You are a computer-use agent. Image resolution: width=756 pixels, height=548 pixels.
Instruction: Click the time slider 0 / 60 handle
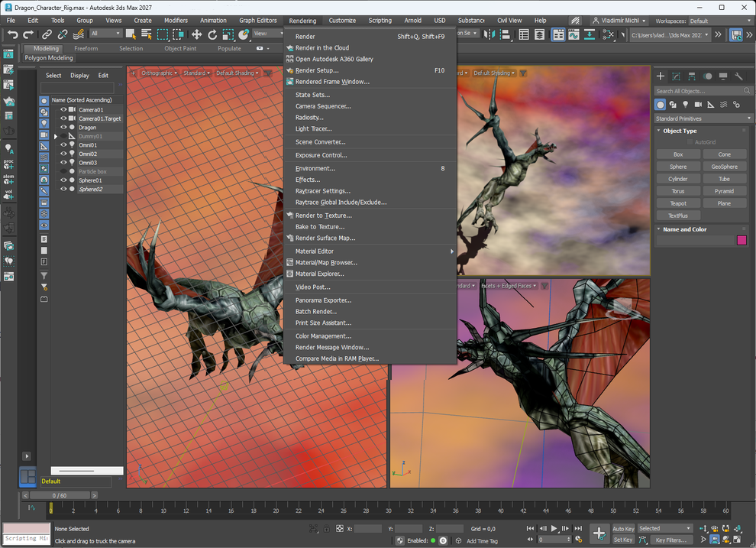pyautogui.click(x=60, y=495)
